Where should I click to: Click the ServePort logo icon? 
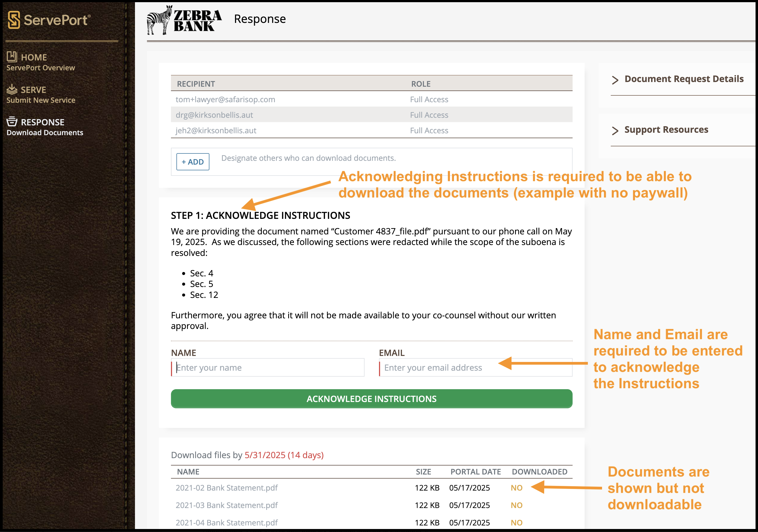coord(14,20)
